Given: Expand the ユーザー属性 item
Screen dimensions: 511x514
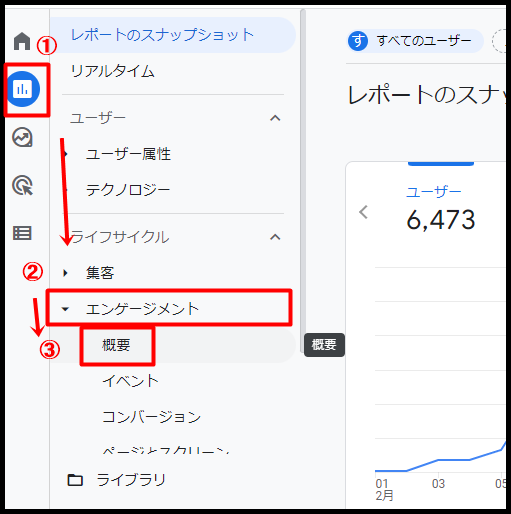Looking at the screenshot, I should point(65,154).
